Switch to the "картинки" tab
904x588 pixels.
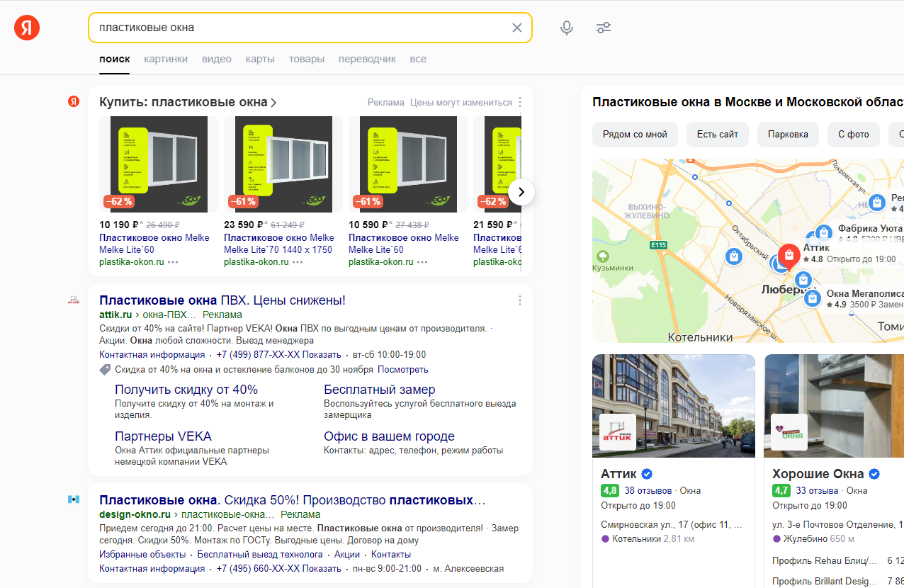click(165, 59)
